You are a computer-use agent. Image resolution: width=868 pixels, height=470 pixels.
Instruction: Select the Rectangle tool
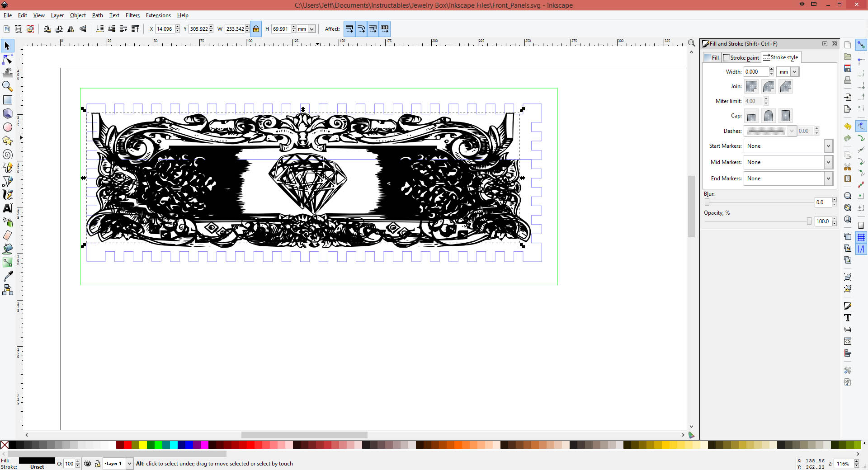[x=7, y=100]
